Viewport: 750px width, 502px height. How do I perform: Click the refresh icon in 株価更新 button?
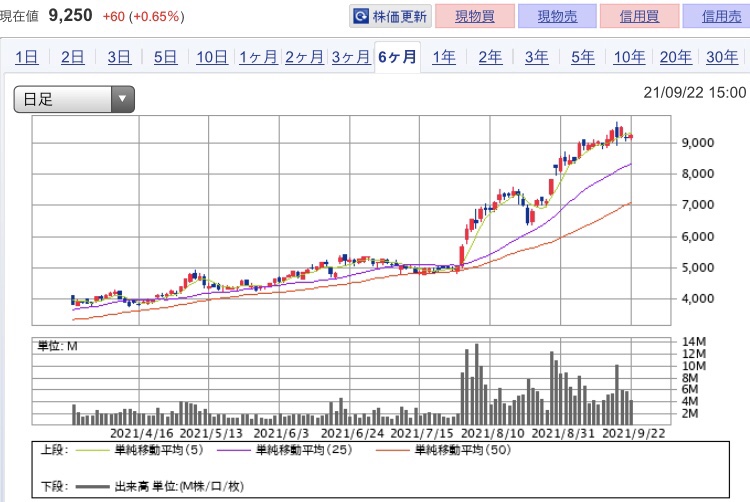tap(360, 17)
